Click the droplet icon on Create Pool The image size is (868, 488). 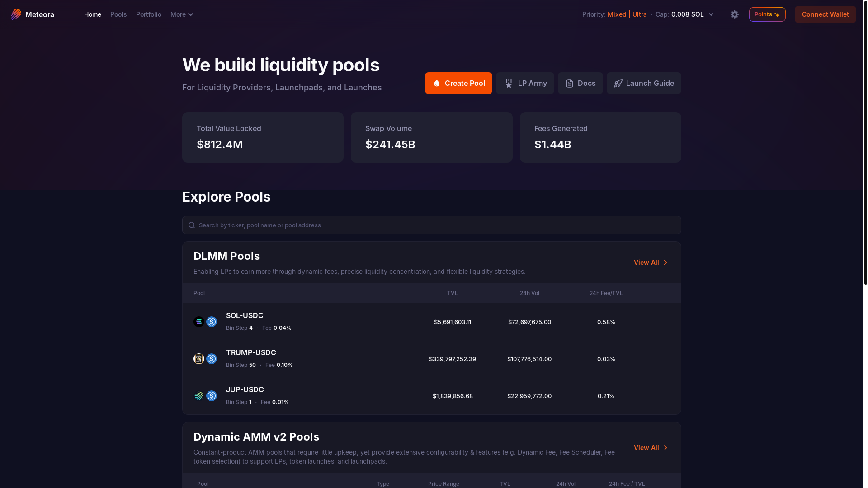436,83
